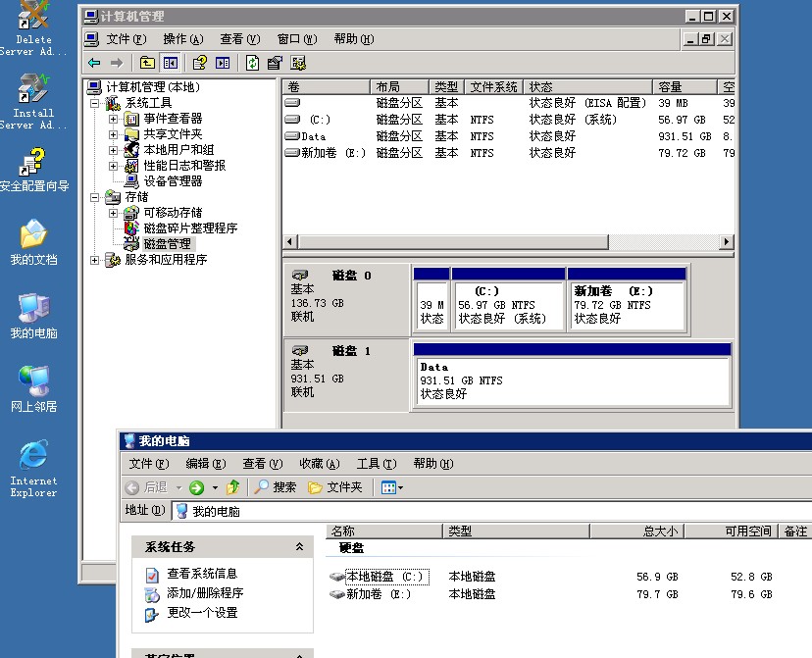Open forward history dropdown arrow in 我的电脑
The image size is (812, 658).
tap(215, 487)
